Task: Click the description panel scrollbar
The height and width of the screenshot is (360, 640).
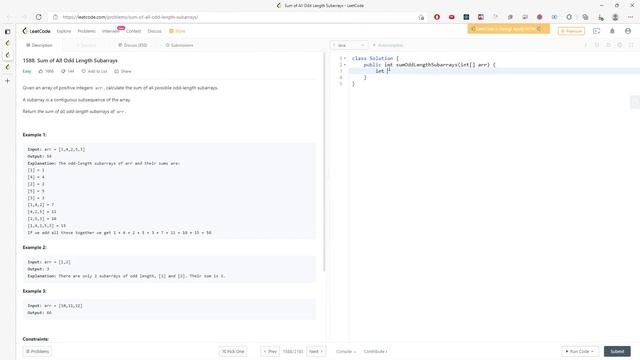Action: [324, 163]
